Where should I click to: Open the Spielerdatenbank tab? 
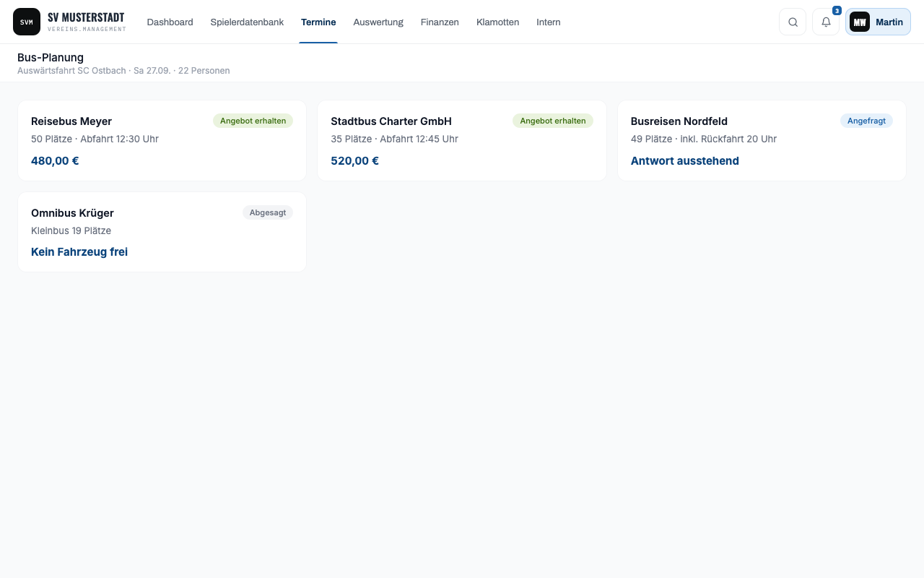point(247,22)
